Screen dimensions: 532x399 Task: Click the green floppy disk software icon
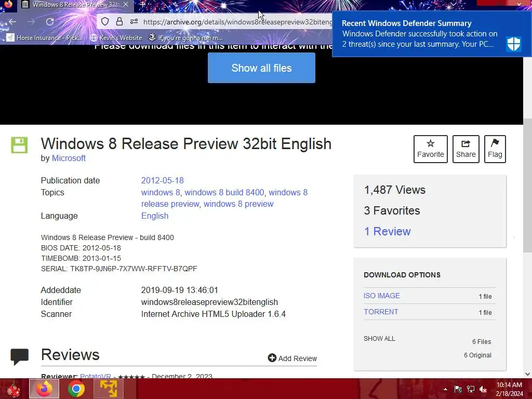pyautogui.click(x=19, y=145)
